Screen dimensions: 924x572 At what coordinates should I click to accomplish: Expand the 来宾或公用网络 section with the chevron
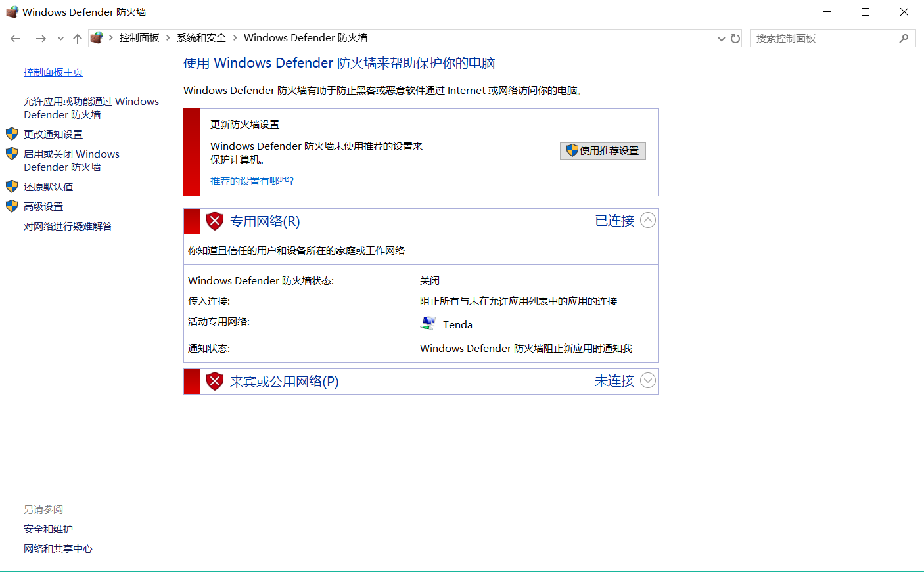[x=648, y=381]
